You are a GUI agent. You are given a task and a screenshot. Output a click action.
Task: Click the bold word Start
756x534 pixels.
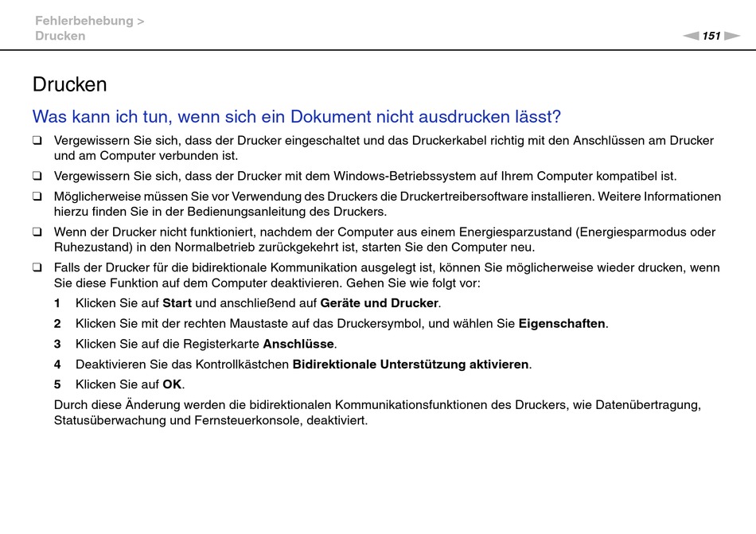point(177,303)
